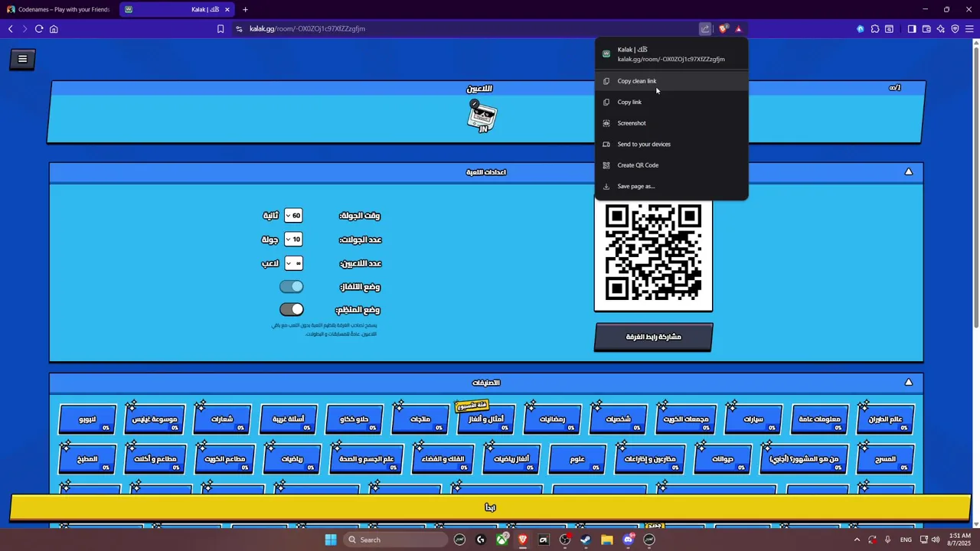
Task: Click the Logitech G Hub taskbar icon
Action: tap(480, 540)
